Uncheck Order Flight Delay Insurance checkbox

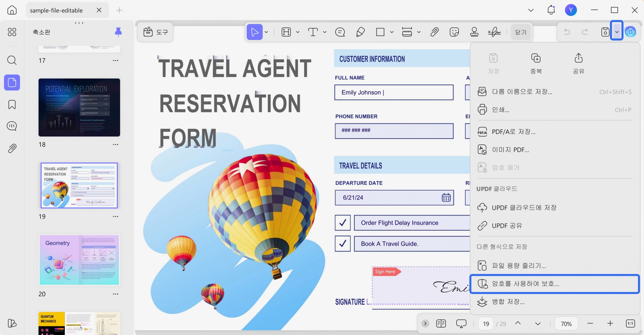tap(343, 223)
